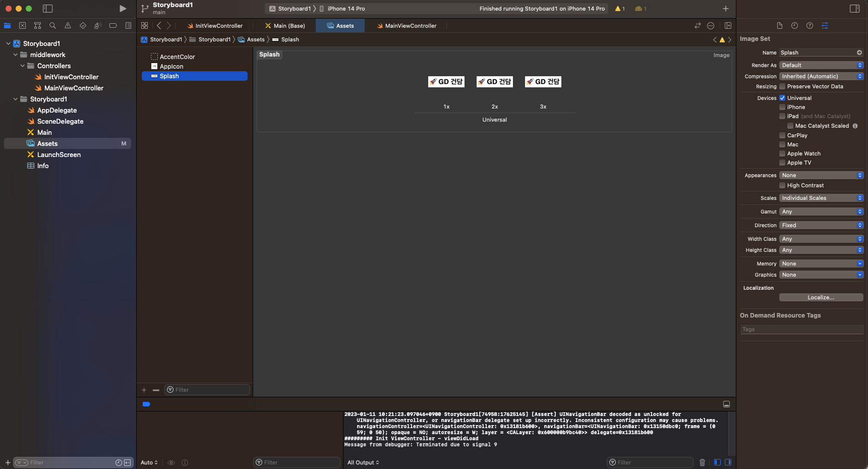The width and height of the screenshot is (868, 469).
Task: Open the related items grid icon
Action: (145, 26)
